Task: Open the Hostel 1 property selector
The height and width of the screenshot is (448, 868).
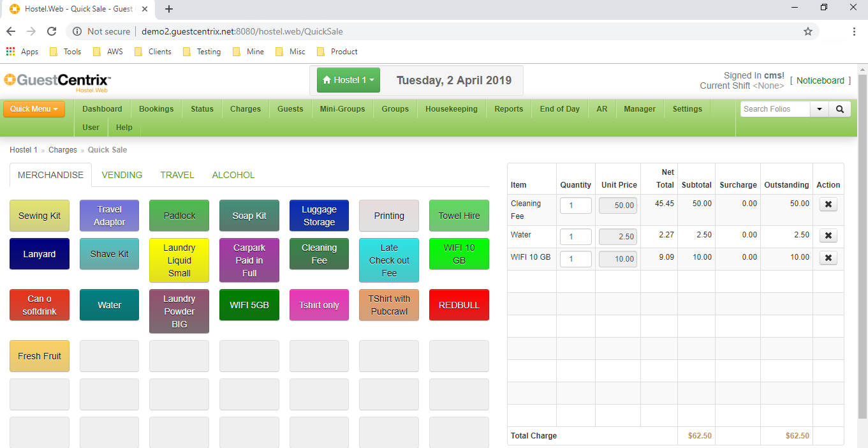Action: click(x=348, y=80)
